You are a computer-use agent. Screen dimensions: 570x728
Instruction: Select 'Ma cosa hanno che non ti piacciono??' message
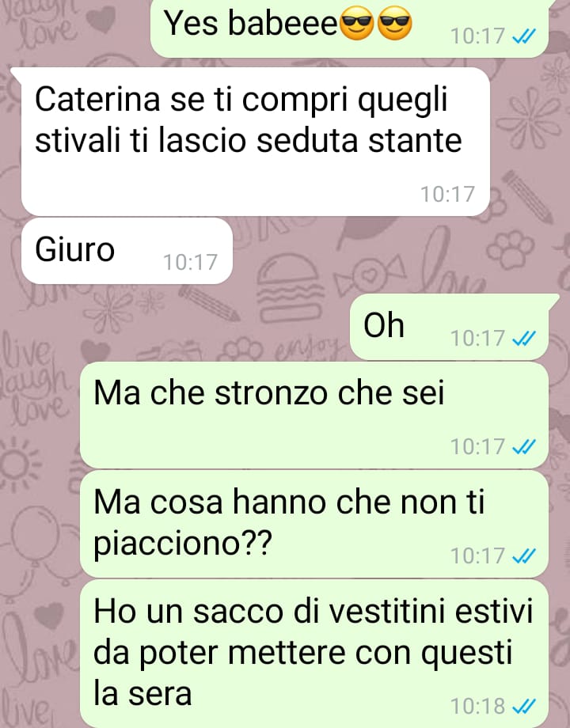coord(314,524)
